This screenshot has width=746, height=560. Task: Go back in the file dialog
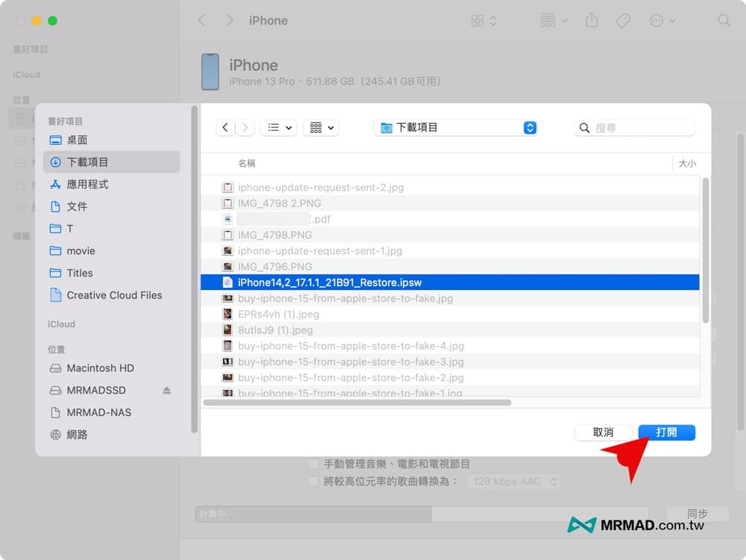[x=225, y=128]
